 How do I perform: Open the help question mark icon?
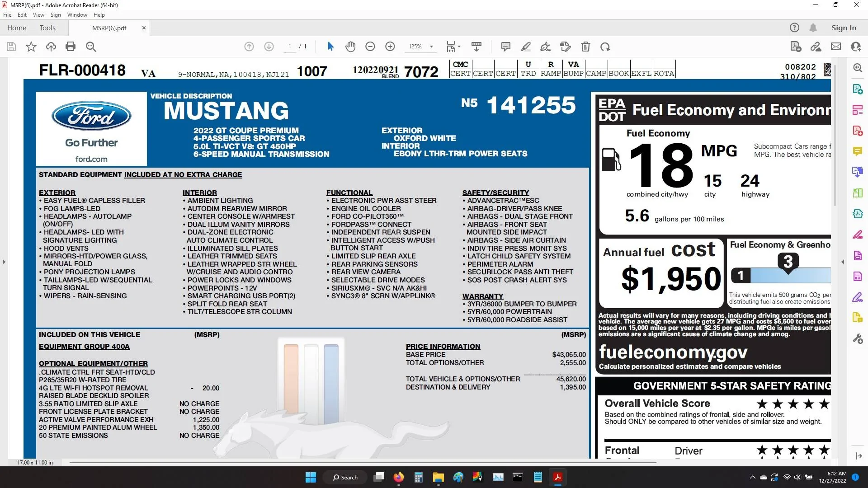[794, 28]
